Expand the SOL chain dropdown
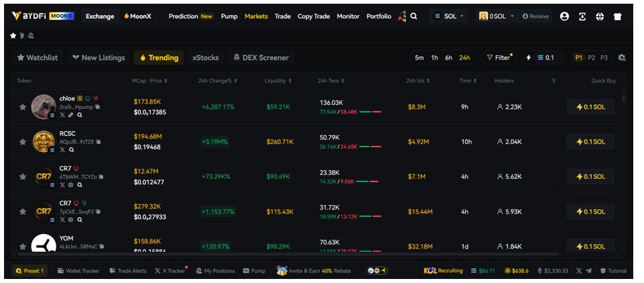This screenshot has width=644, height=283. pos(449,16)
